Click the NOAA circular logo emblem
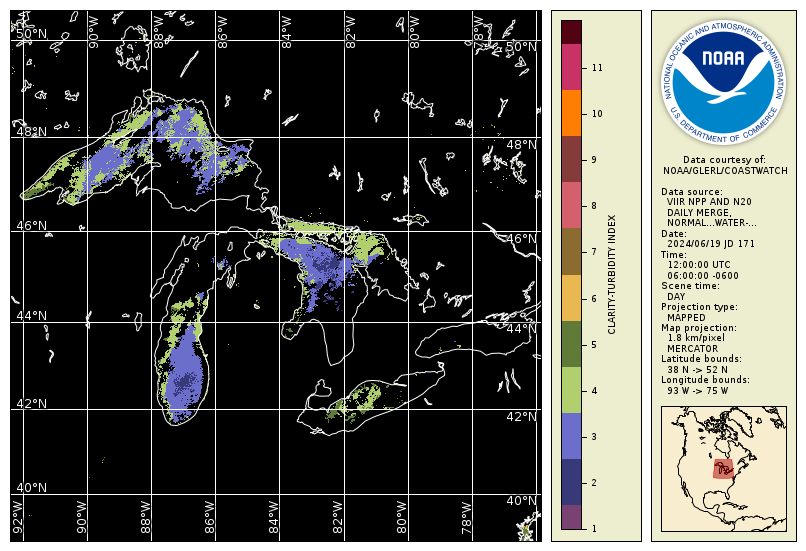The height and width of the screenshot is (551, 806). coord(724,82)
